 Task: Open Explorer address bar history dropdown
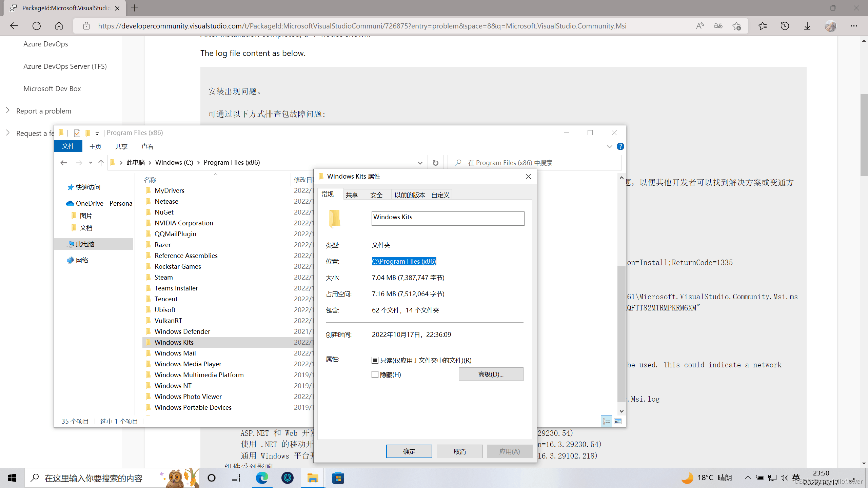tap(420, 163)
